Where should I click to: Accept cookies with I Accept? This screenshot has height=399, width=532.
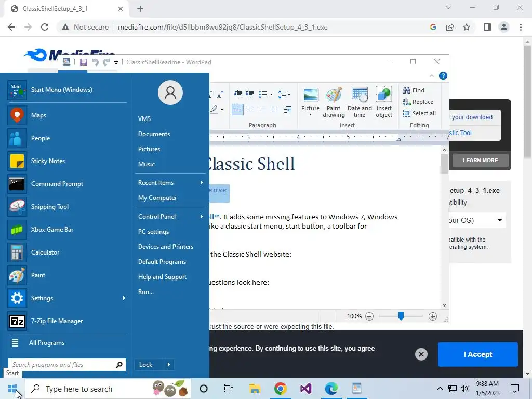(478, 354)
